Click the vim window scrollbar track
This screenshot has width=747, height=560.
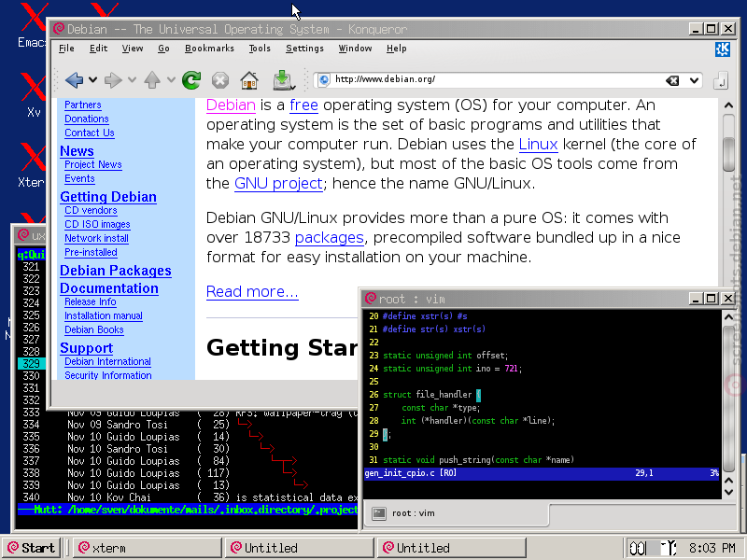click(x=728, y=398)
